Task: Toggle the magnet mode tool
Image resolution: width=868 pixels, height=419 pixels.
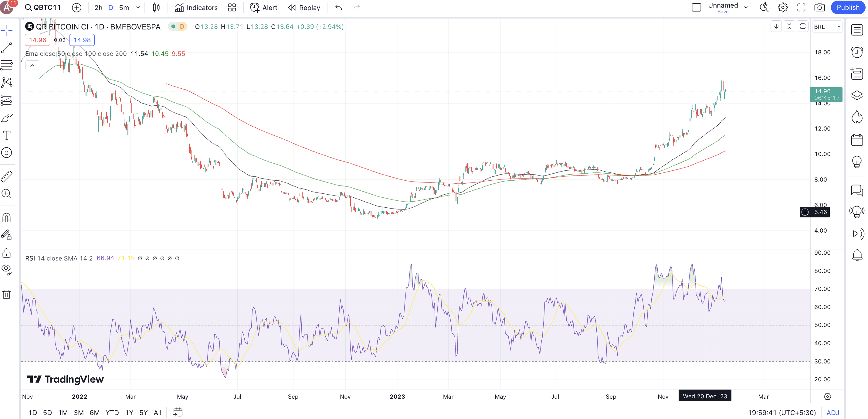Action: [x=7, y=218]
